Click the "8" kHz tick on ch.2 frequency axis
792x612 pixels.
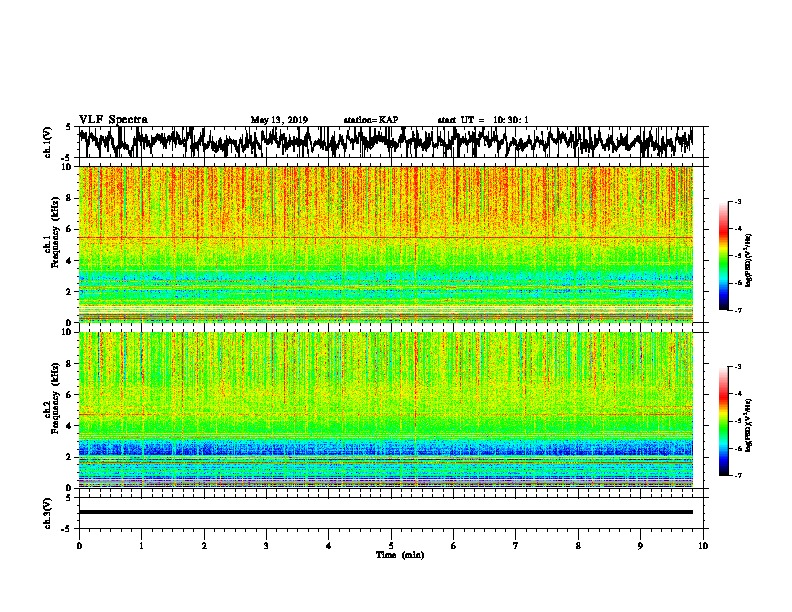point(71,364)
